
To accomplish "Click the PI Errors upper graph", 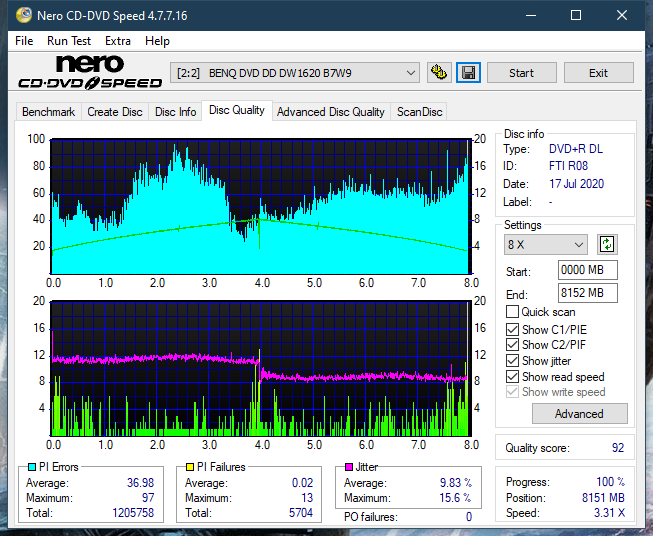I will pos(261,206).
